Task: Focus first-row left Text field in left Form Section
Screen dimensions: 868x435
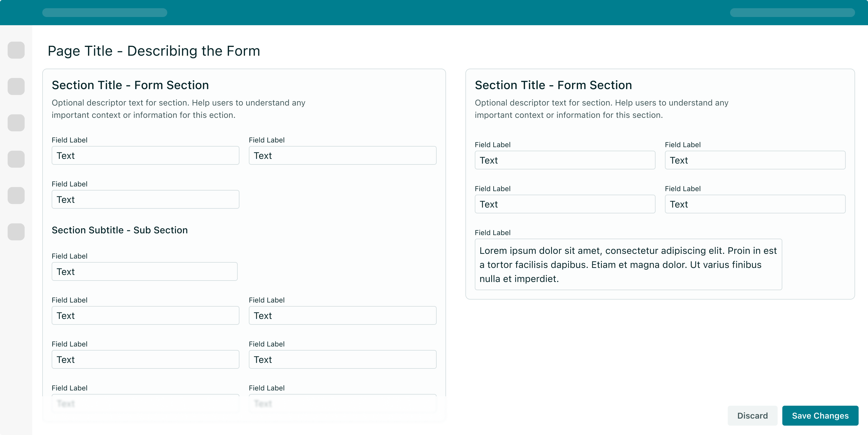Action: [146, 156]
